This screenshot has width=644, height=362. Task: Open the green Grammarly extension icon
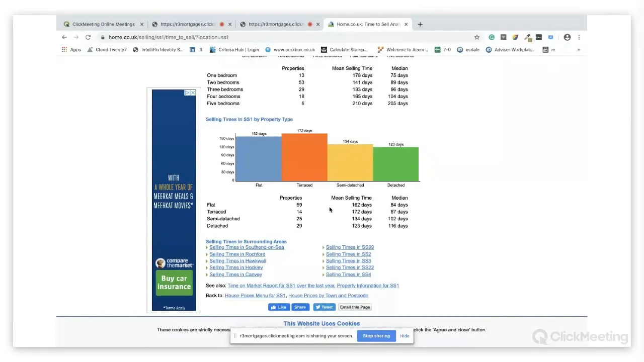(x=492, y=37)
